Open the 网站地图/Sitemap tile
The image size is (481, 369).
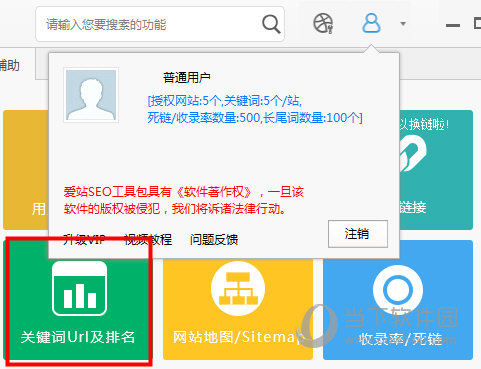pyautogui.click(x=238, y=309)
